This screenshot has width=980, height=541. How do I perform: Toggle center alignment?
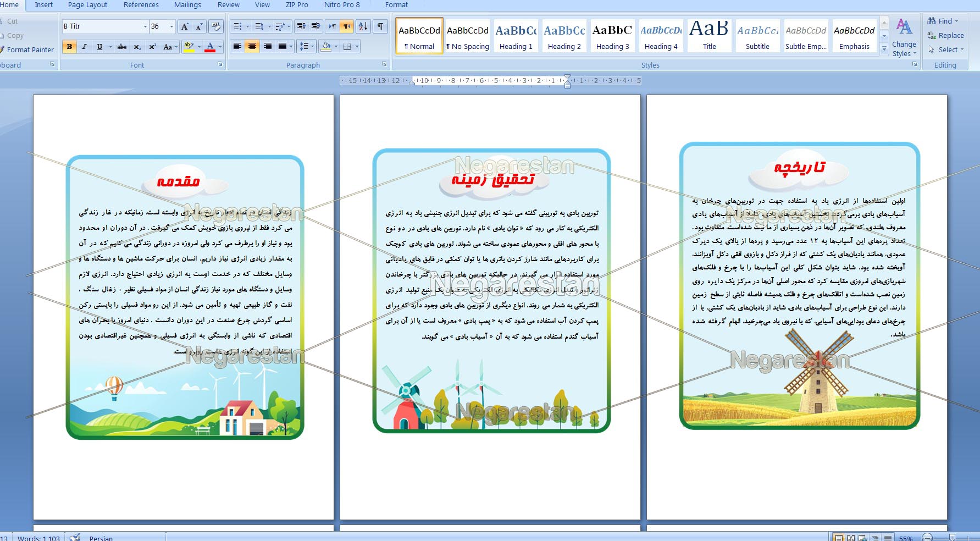(x=252, y=47)
